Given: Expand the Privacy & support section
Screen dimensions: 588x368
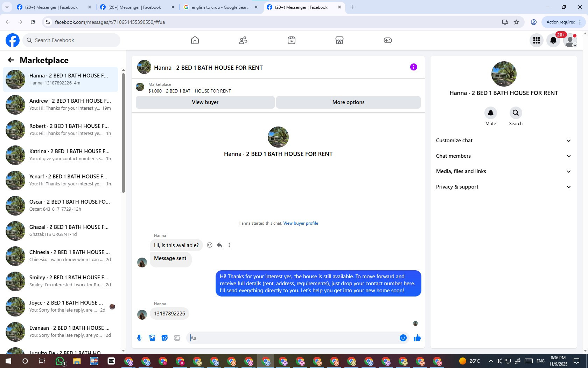Looking at the screenshot, I should click(x=504, y=187).
